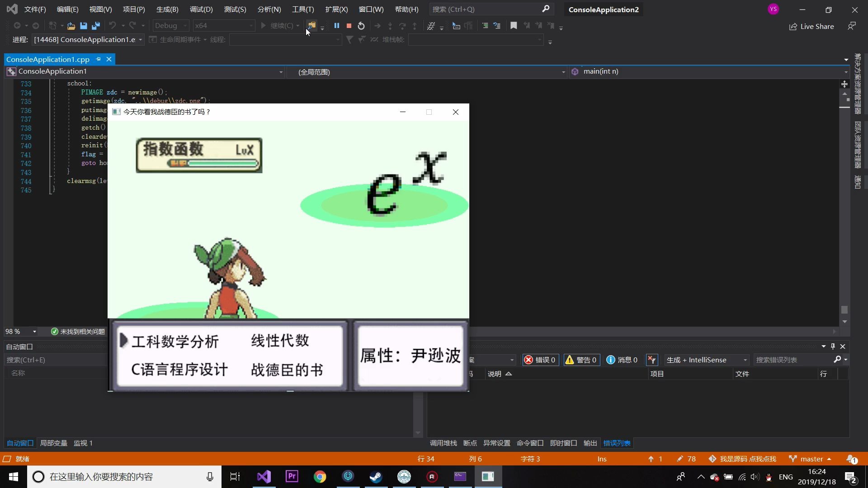
Task: Open the 调试(D) menu
Action: point(201,9)
